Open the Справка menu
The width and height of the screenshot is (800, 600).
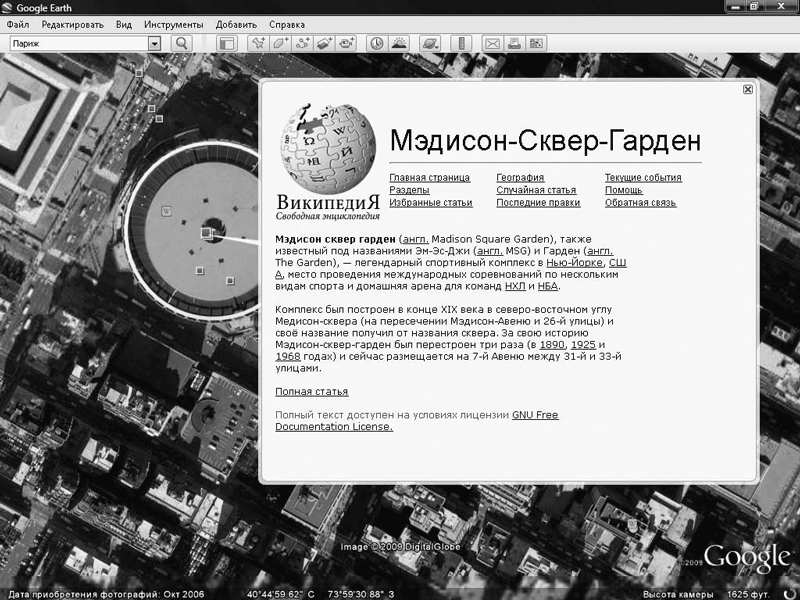(x=287, y=24)
